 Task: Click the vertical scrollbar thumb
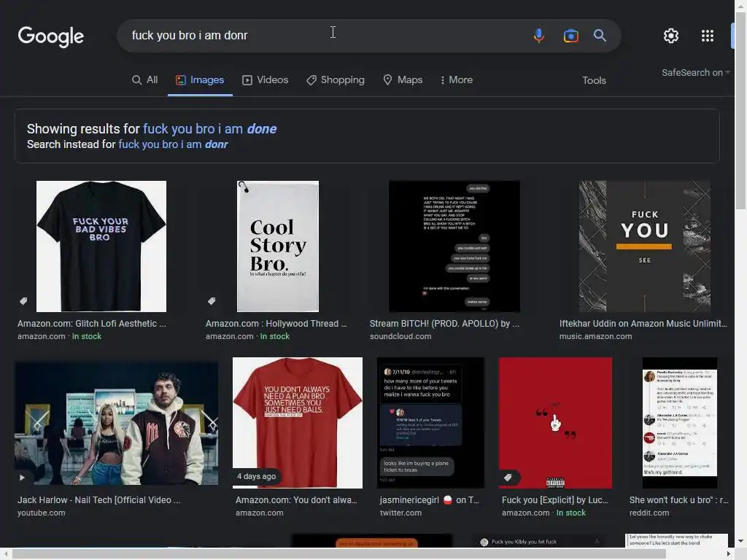(740, 111)
